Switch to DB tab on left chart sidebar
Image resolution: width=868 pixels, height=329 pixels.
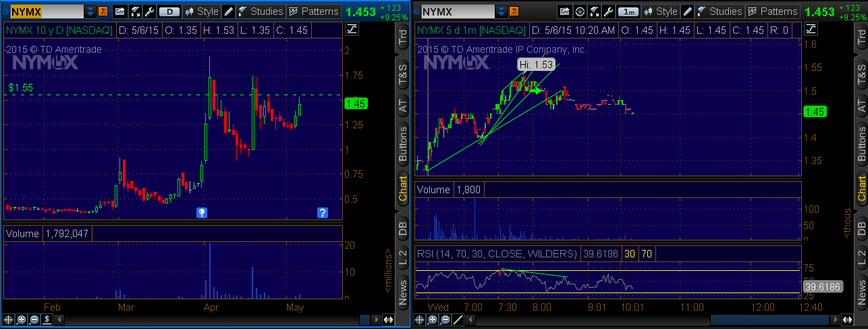tap(403, 228)
